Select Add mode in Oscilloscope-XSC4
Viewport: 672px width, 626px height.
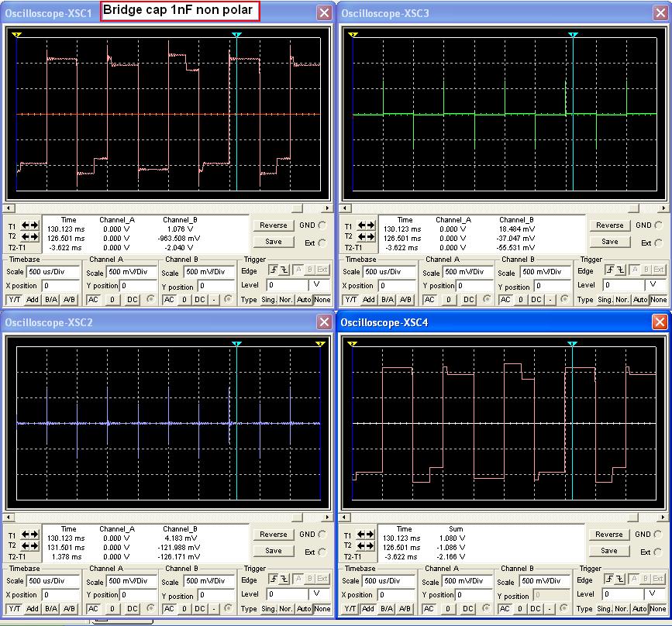368,608
